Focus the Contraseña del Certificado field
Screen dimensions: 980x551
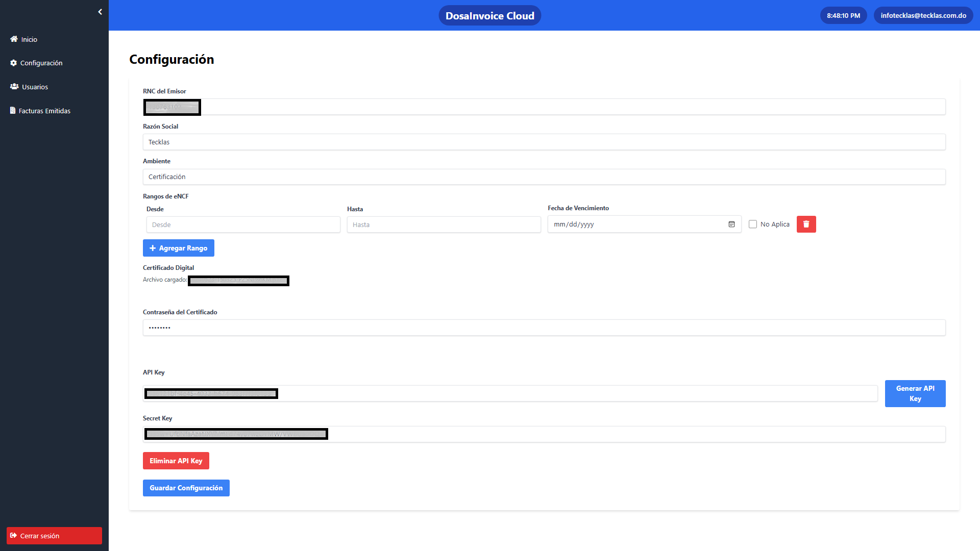pyautogui.click(x=544, y=328)
